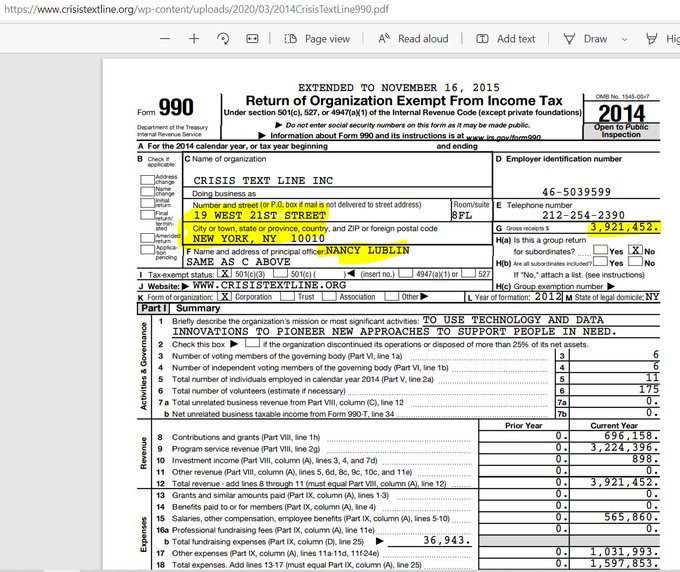
Task: Click the volunteers count 175
Action: (649, 389)
